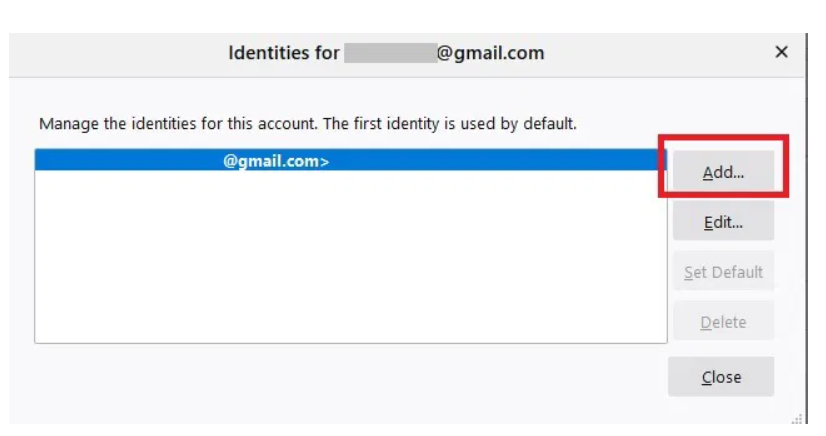Click the resize grip in the dialog corner

[x=798, y=420]
